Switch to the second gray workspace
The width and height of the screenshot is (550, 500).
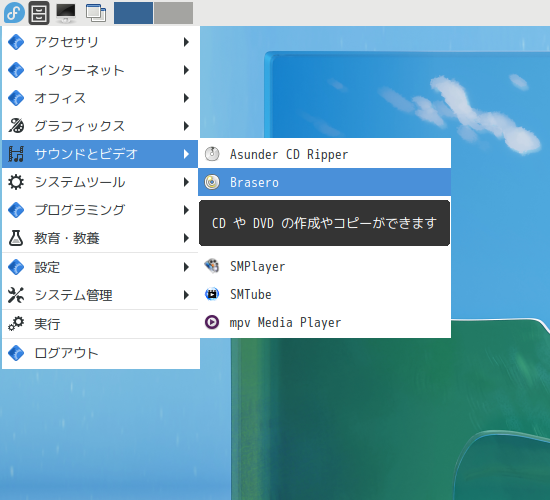[x=173, y=13]
